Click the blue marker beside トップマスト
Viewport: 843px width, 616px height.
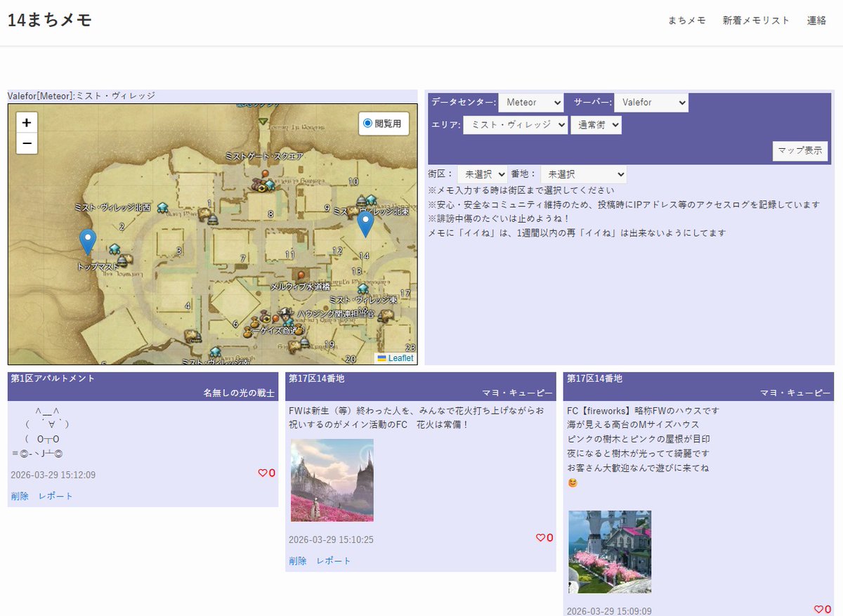coord(88,242)
